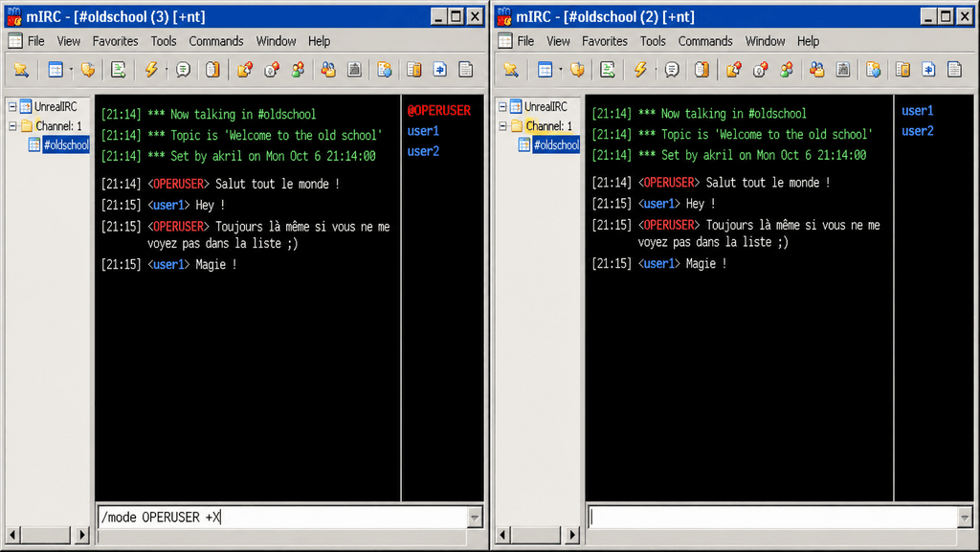Click the three-people icon in the right window
The width and height of the screenshot is (980, 552).
(x=787, y=69)
